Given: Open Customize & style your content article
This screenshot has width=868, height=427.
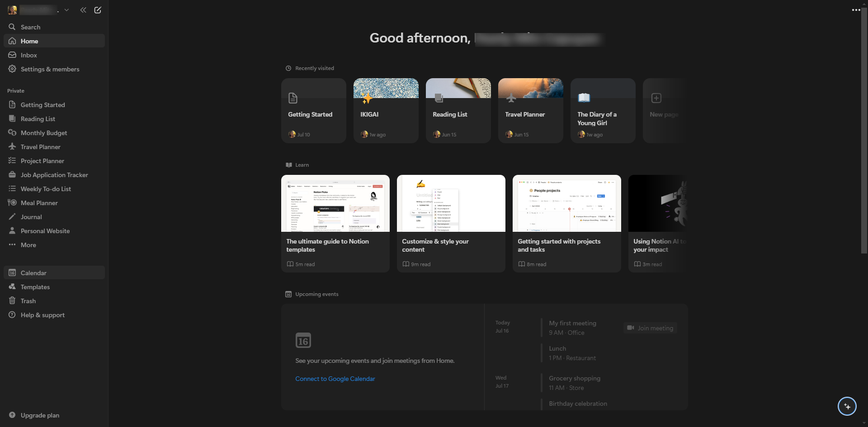Looking at the screenshot, I should (x=451, y=224).
